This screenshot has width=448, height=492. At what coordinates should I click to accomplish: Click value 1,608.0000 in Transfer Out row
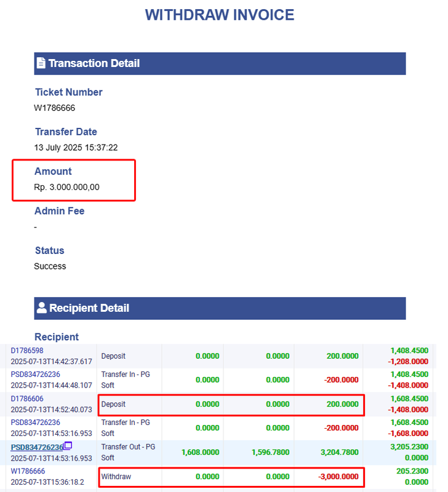pos(200,452)
